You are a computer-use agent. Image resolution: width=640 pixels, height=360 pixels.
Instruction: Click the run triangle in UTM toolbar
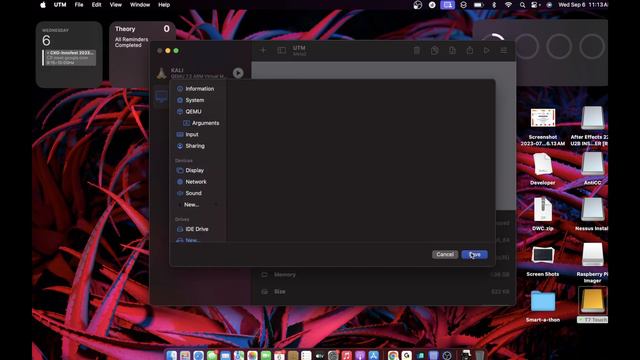487,51
